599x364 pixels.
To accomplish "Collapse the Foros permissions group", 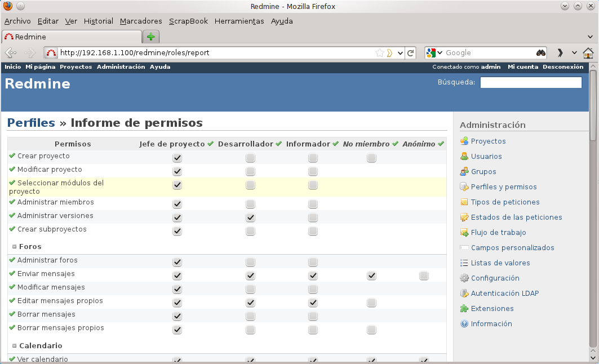I will pos(15,247).
